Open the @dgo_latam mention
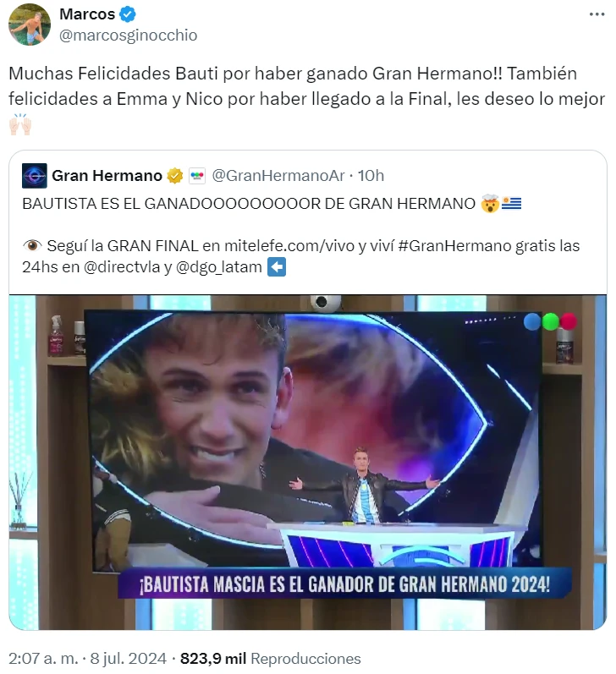 [219, 267]
